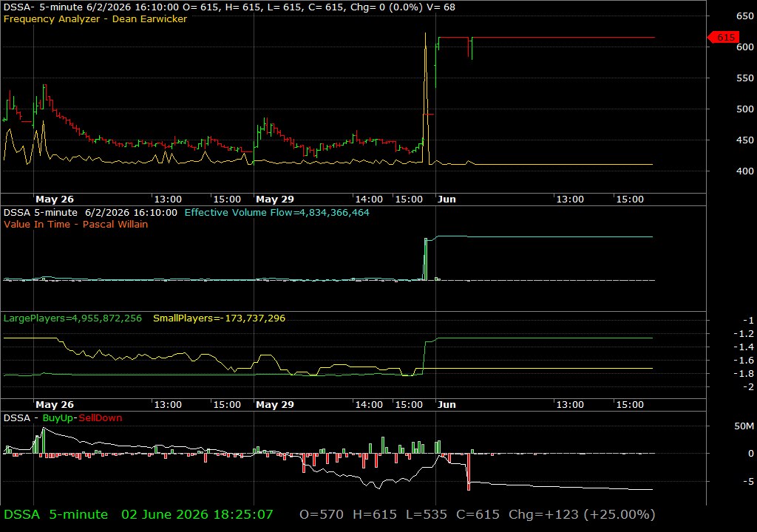
Task: Click the Effective Volume Flow=4,834,366,464 readout
Action: (x=276, y=212)
